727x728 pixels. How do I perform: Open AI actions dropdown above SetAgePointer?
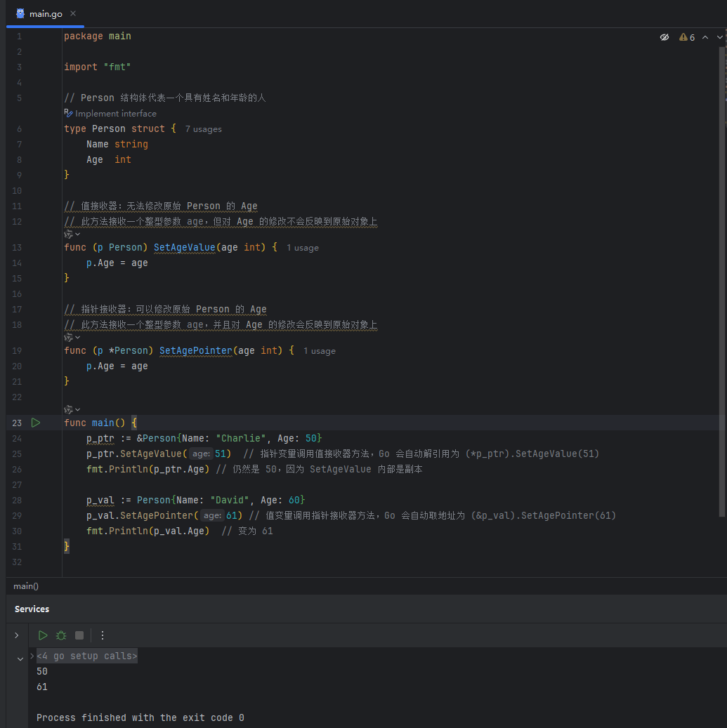coord(72,337)
